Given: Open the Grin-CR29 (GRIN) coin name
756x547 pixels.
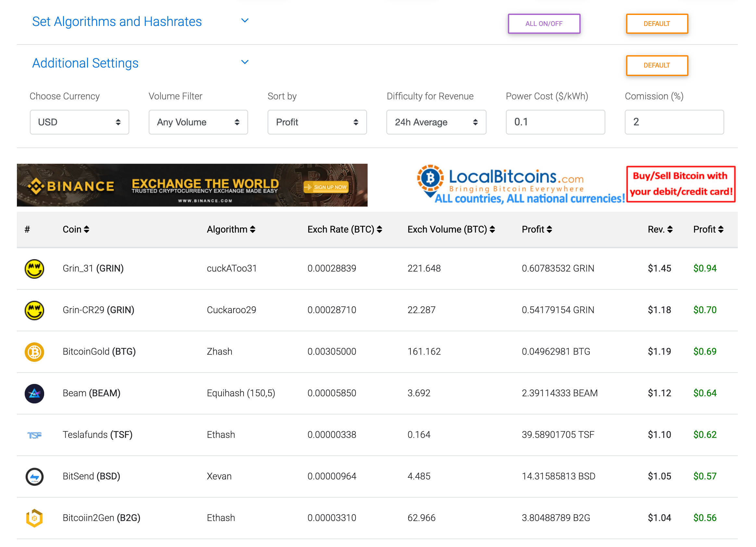Looking at the screenshot, I should click(99, 310).
